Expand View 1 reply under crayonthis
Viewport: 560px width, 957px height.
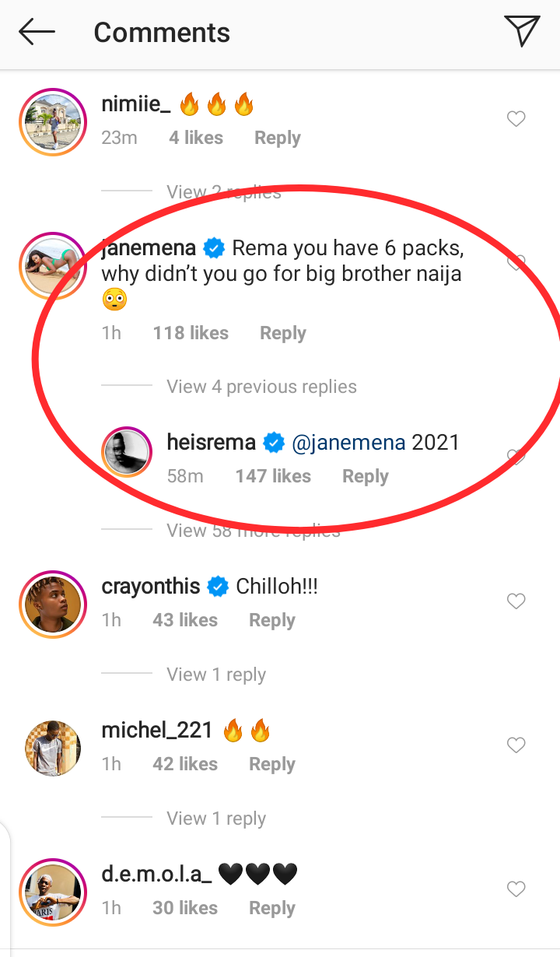[216, 675]
